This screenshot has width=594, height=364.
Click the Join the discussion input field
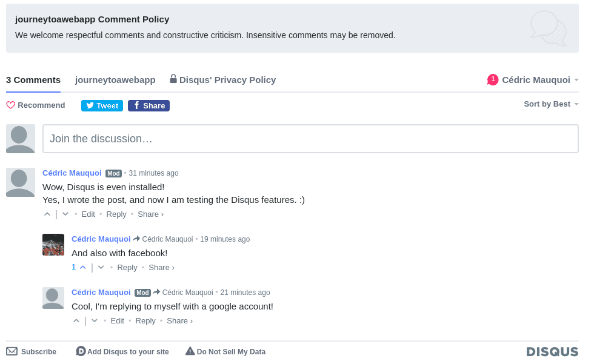[x=310, y=139]
